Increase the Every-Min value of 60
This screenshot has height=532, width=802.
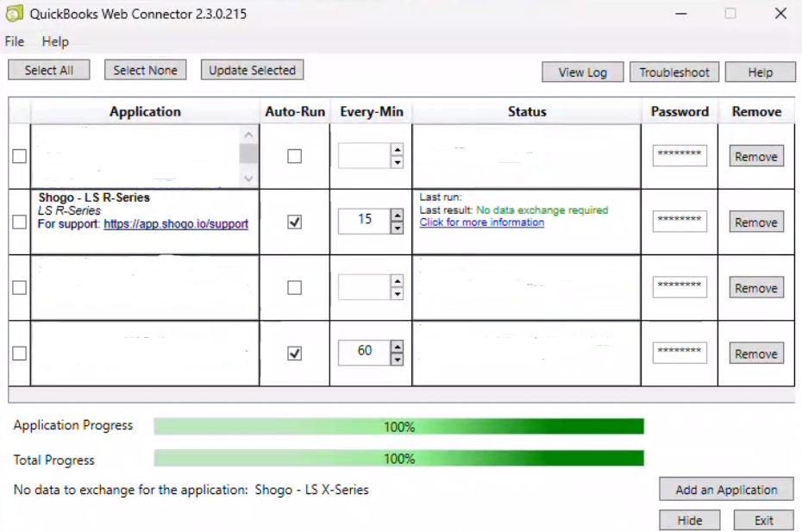click(398, 347)
